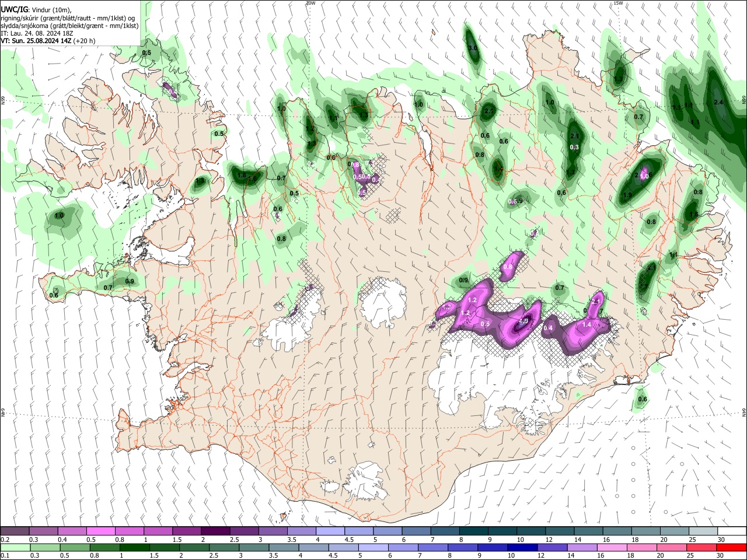
Task: Click the 'rigning/skúrir' legend description line
Action: (68, 17)
